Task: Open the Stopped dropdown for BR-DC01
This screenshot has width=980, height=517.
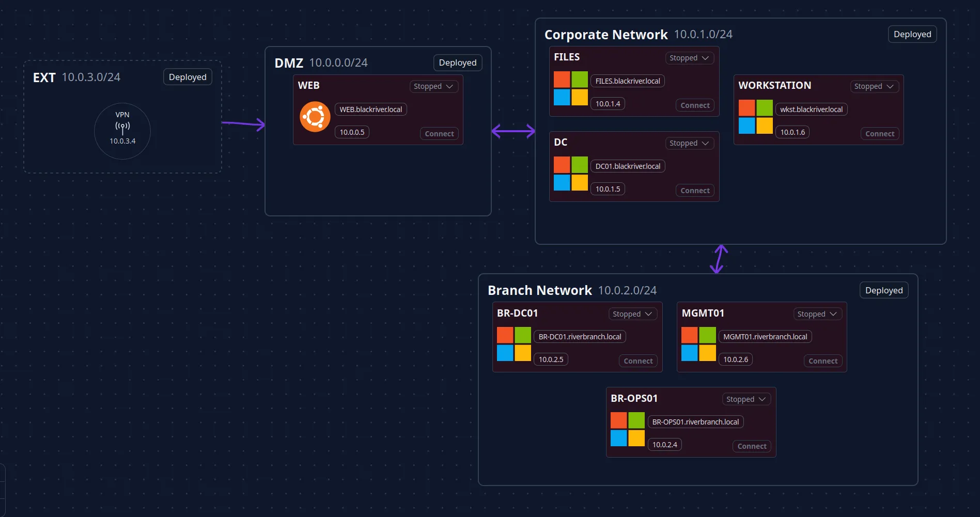Action: [633, 314]
